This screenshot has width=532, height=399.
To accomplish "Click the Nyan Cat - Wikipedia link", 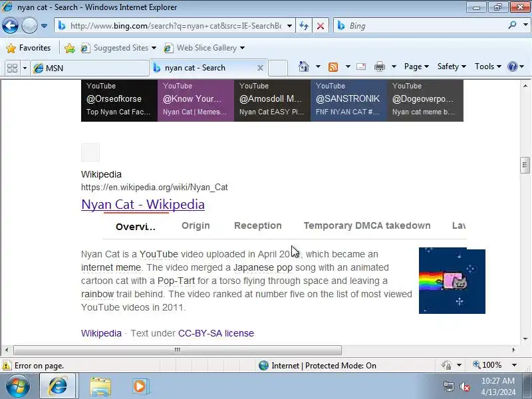I will pyautogui.click(x=143, y=205).
